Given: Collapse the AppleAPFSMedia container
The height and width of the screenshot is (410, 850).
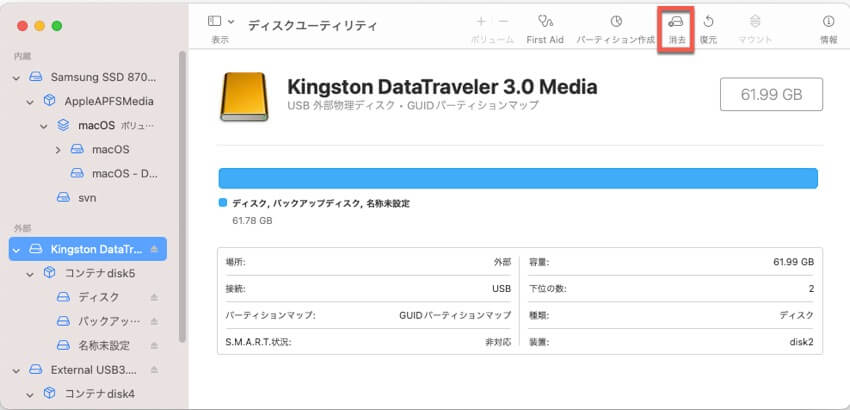Looking at the screenshot, I should coord(30,101).
